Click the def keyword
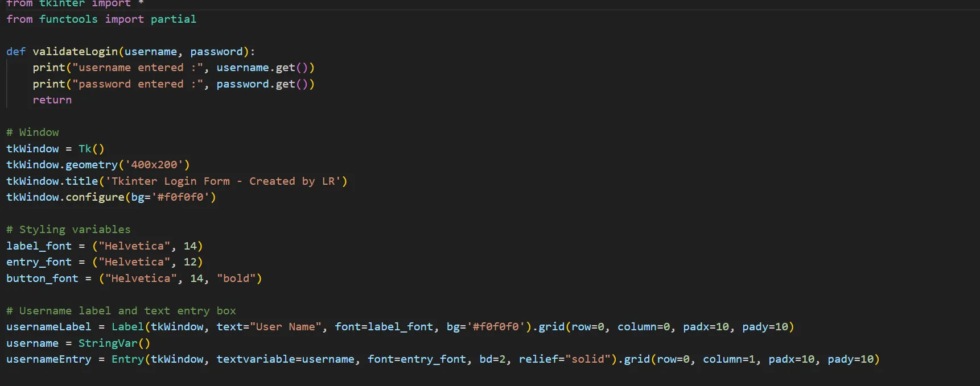Screen dimensions: 980x386 click(x=16, y=52)
